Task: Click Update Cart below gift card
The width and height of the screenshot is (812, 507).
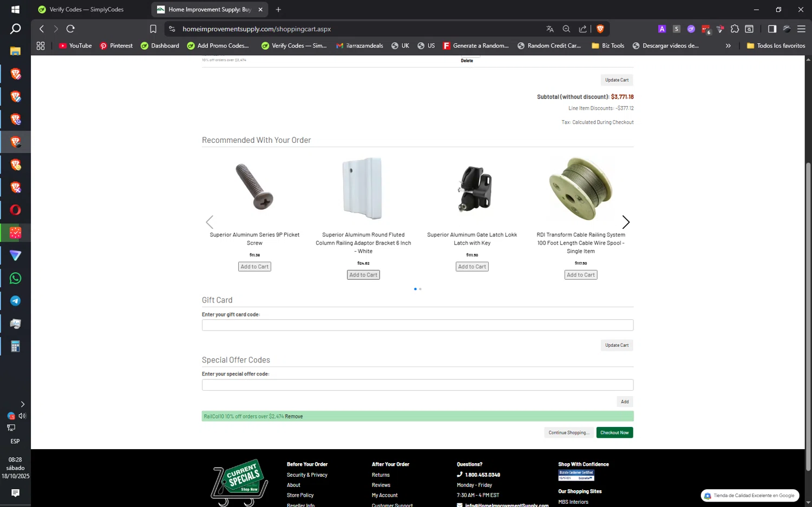Action: (x=617, y=345)
